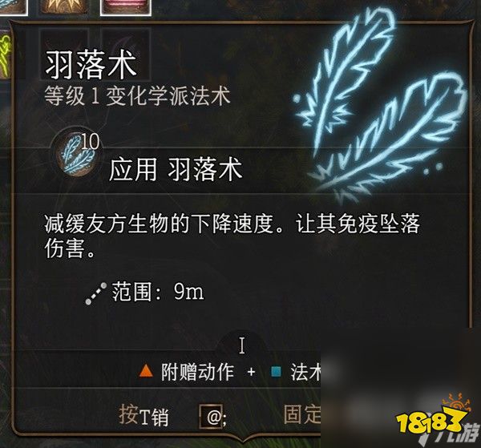
Task: Click the 法术 spell slot label
Action: (306, 372)
